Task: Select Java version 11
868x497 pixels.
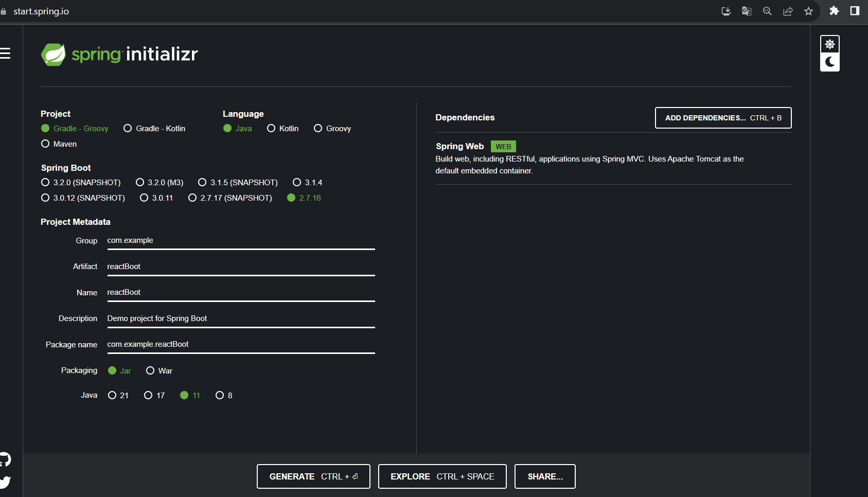Action: [190, 396]
